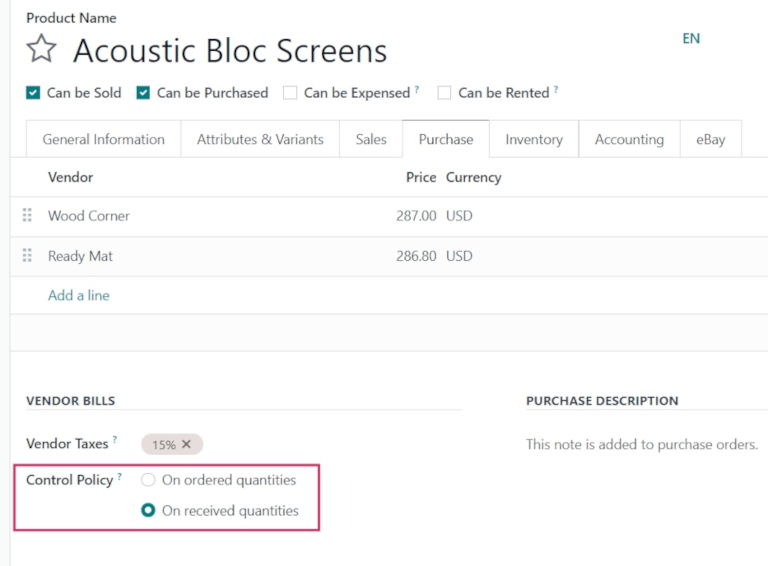The height and width of the screenshot is (566, 768).
Task: Click the Ready Mat row drag handle
Action: click(x=27, y=256)
